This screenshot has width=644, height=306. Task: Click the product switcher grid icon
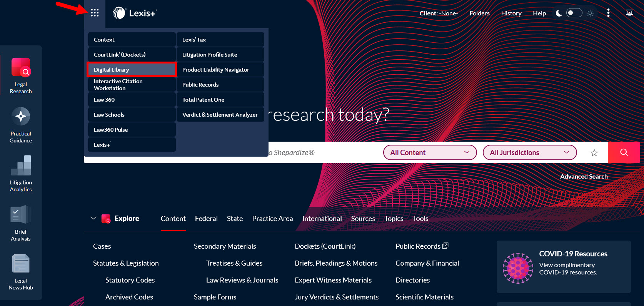pos(95,13)
